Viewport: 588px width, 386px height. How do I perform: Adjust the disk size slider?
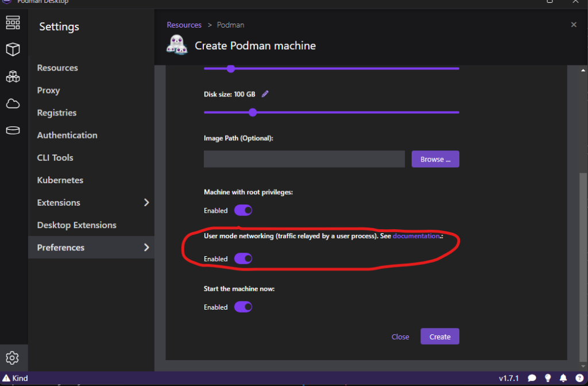[253, 112]
